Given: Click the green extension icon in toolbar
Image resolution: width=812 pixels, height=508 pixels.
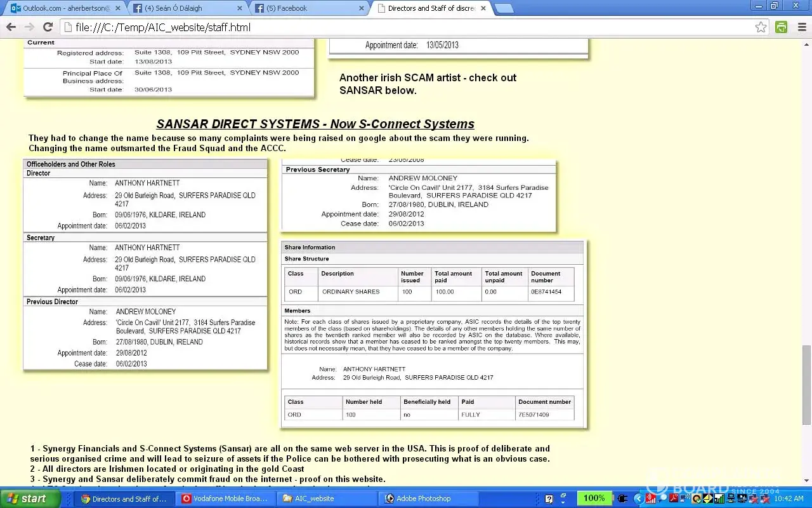Looking at the screenshot, I should tap(782, 27).
